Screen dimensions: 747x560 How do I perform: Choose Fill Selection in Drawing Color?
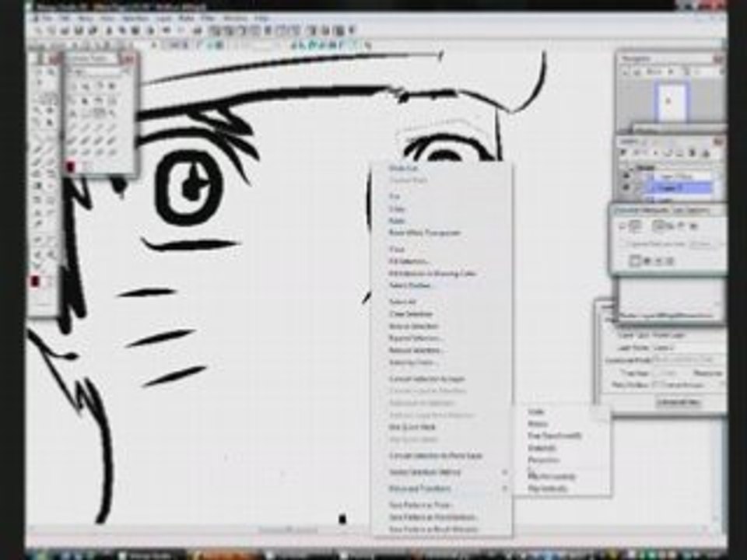click(432, 273)
